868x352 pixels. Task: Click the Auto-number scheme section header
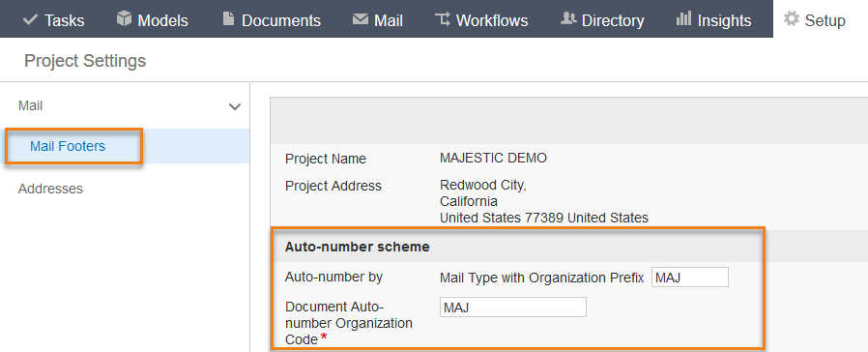pos(357,247)
